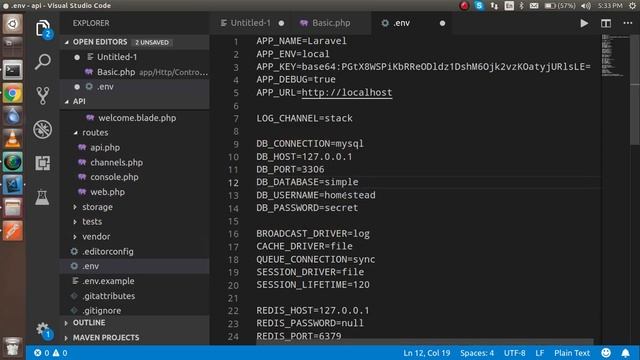Screen dimensions: 640x360
Task: Click the editor minimap preview
Action: (x=616, y=56)
